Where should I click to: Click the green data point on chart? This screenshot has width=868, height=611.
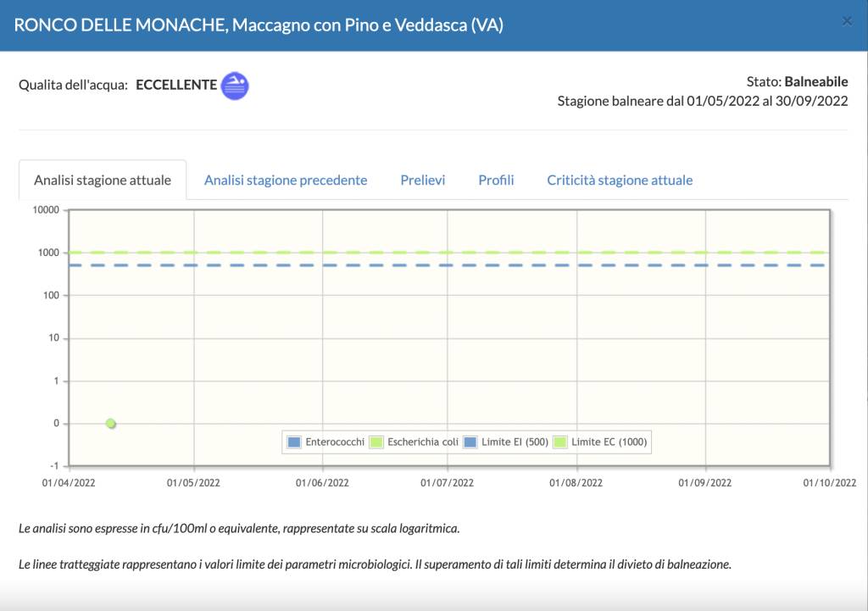(x=111, y=424)
